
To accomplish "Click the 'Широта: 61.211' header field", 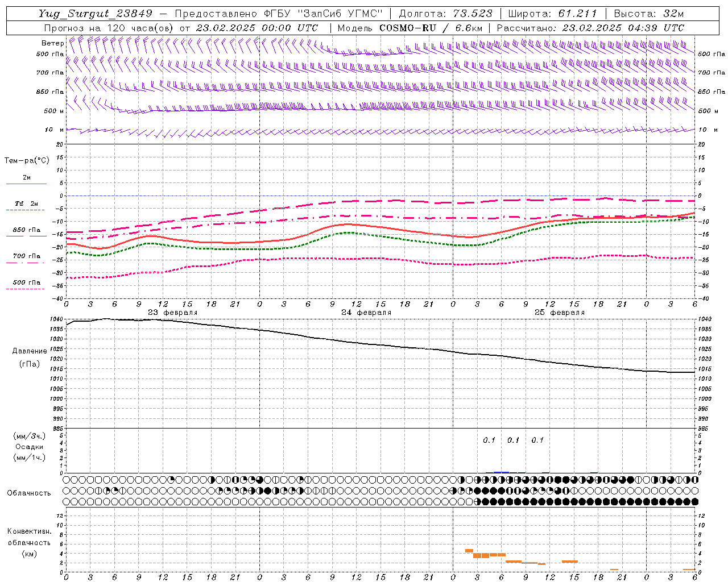I will [552, 14].
